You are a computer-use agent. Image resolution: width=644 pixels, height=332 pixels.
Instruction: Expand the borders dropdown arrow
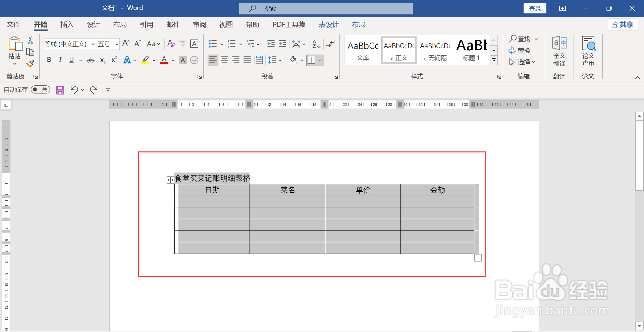point(320,60)
